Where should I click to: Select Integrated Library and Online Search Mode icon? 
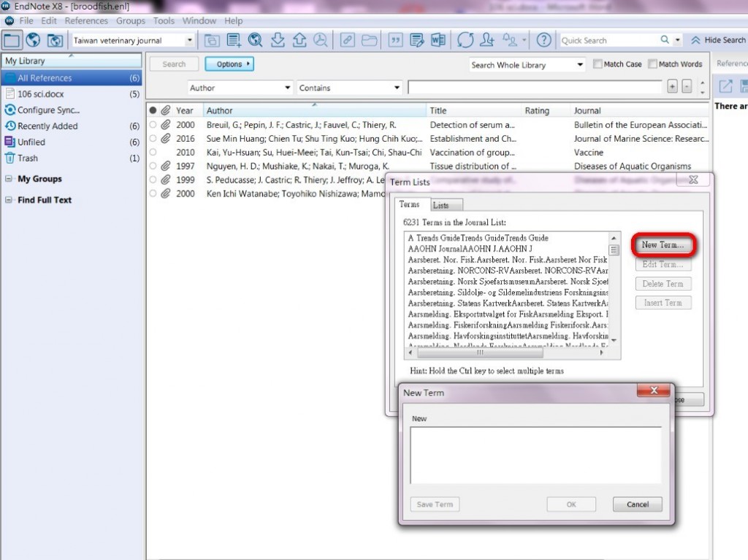[x=54, y=40]
